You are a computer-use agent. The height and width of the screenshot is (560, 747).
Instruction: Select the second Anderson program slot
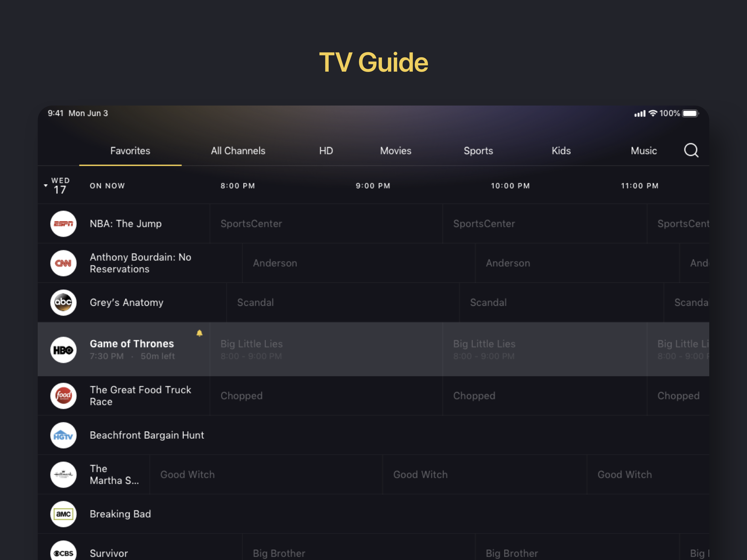pos(577,263)
